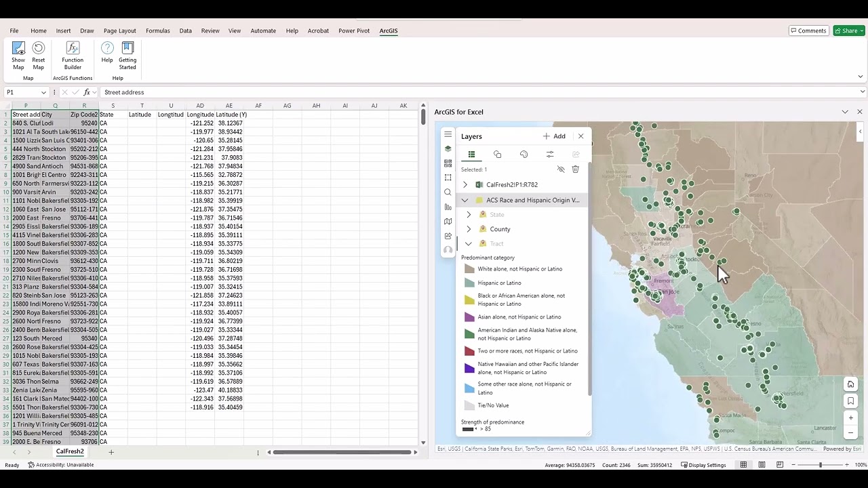
Task: Zoom out of the map with minus button
Action: [x=850, y=433]
